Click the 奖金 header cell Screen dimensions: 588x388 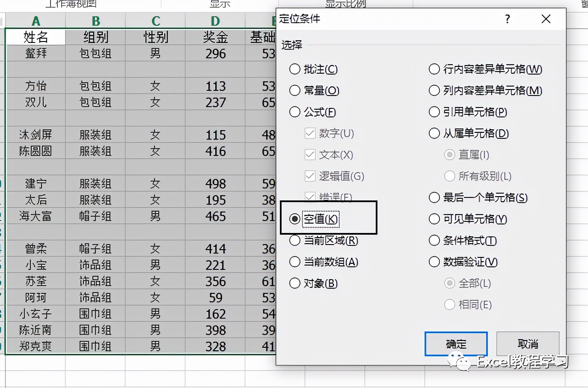215,37
